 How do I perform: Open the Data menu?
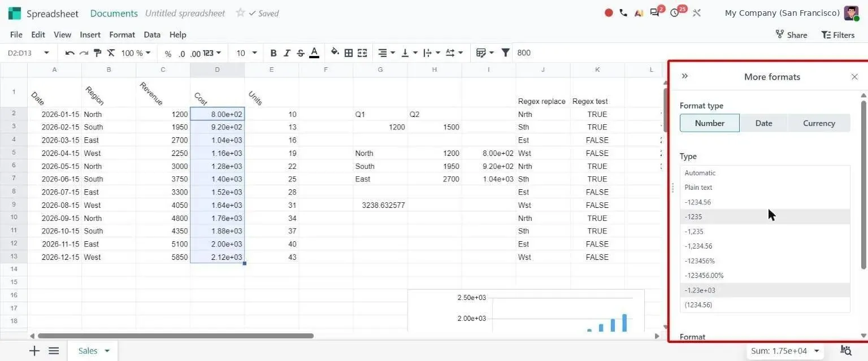[152, 34]
